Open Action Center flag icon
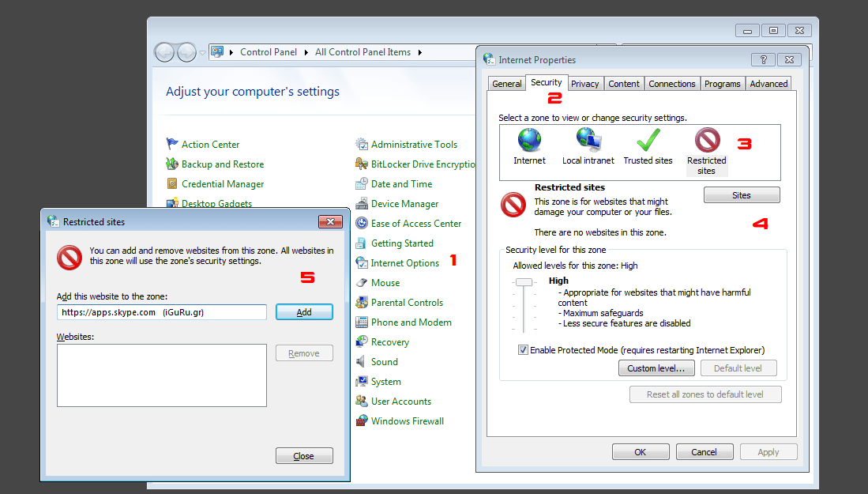The height and width of the screenshot is (494, 868). (x=172, y=144)
